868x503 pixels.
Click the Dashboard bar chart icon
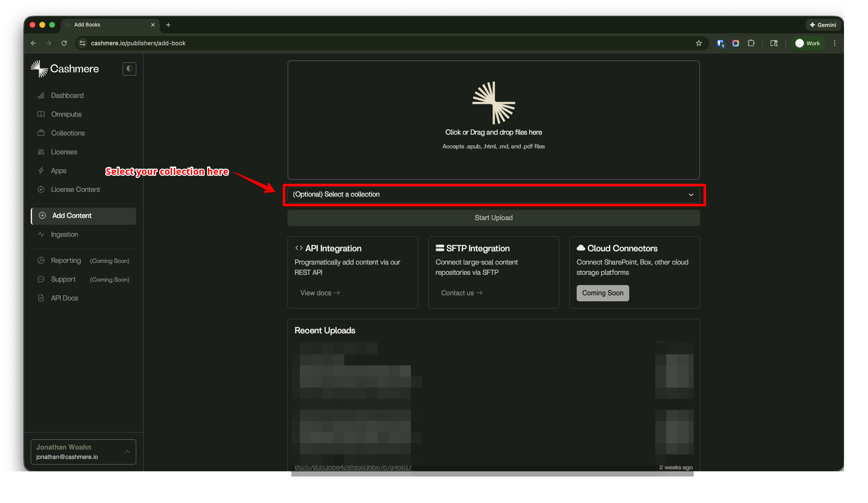[x=41, y=95]
